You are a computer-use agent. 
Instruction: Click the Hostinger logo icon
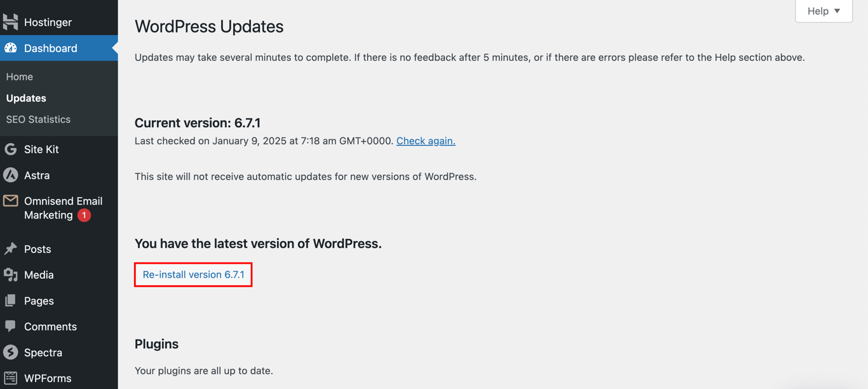(x=11, y=22)
